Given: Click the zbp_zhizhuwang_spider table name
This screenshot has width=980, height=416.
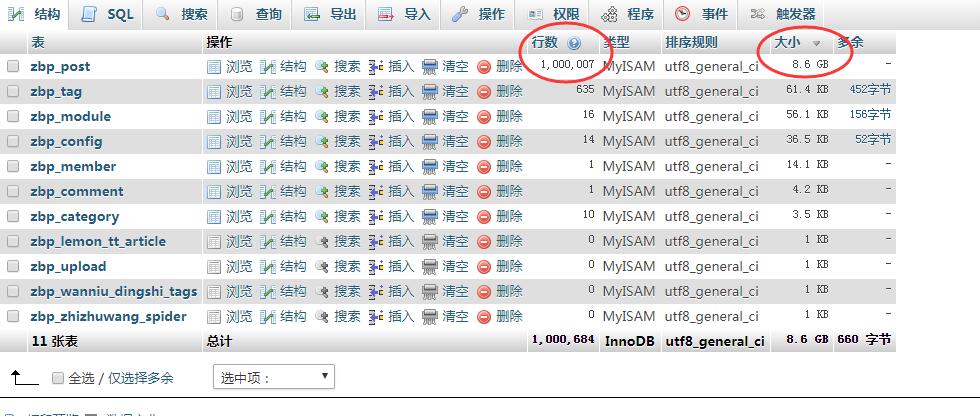Looking at the screenshot, I should (108, 317).
